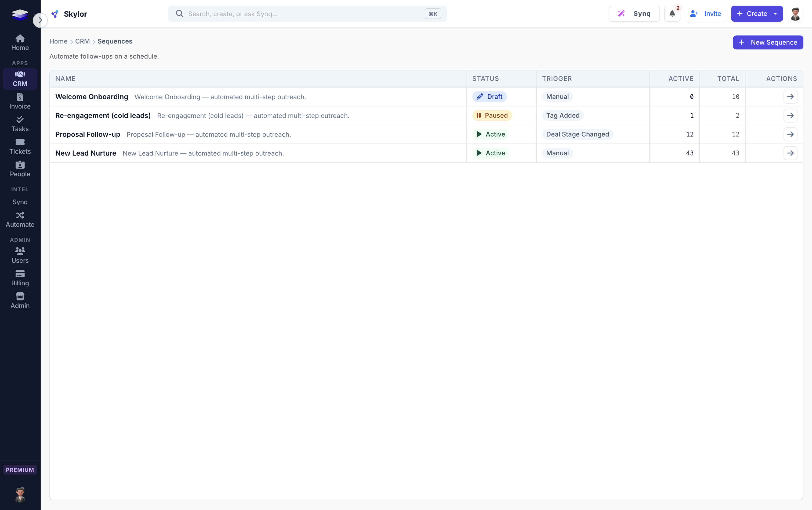The width and height of the screenshot is (812, 510).
Task: Click the New Sequence button
Action: coord(768,42)
